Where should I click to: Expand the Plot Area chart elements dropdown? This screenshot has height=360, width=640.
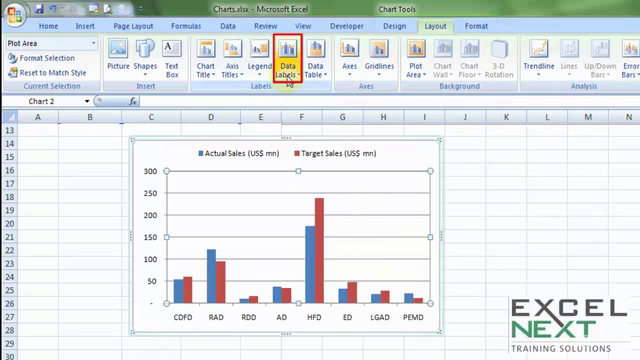click(x=93, y=43)
